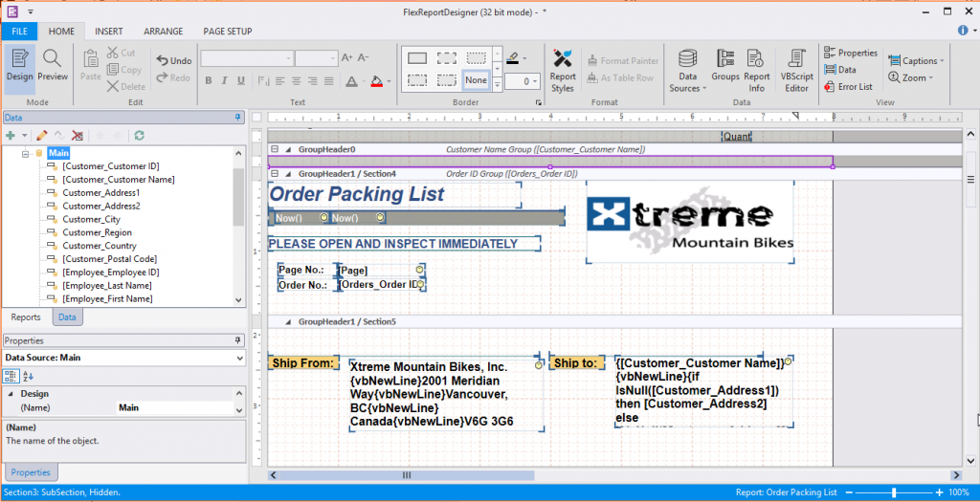Switch to Design mode
The height and width of the screenshot is (502, 980).
pyautogui.click(x=19, y=67)
